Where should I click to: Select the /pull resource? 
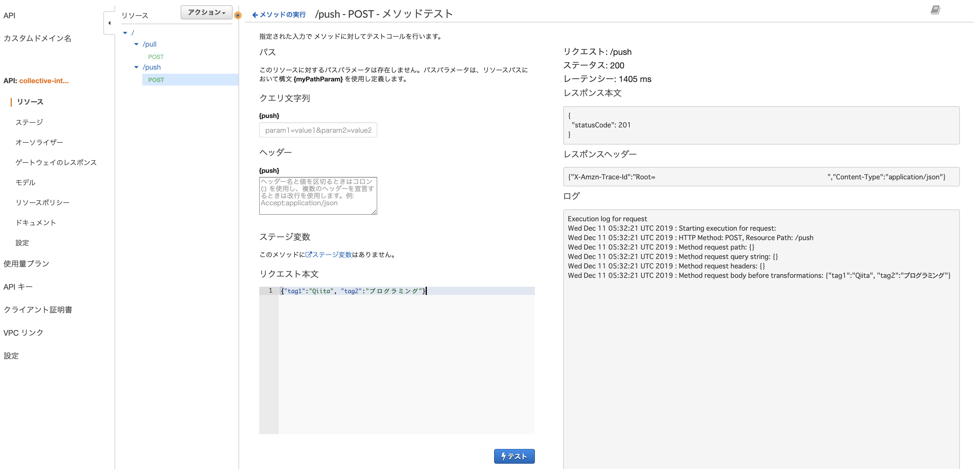point(150,45)
